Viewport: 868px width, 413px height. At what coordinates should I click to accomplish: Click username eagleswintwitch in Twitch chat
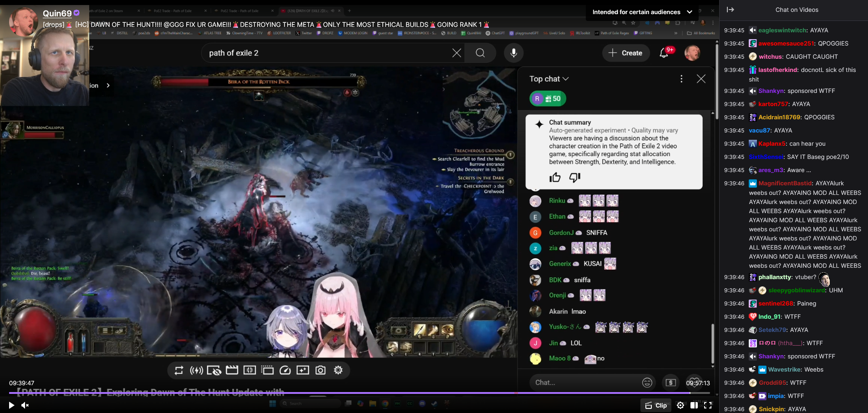coord(783,31)
